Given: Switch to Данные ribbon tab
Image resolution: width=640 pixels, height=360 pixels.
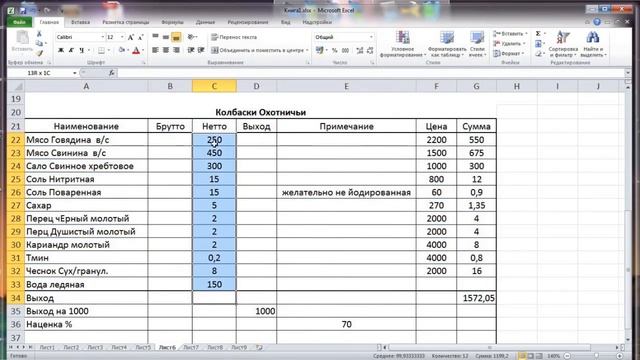Looking at the screenshot, I should click(x=205, y=22).
